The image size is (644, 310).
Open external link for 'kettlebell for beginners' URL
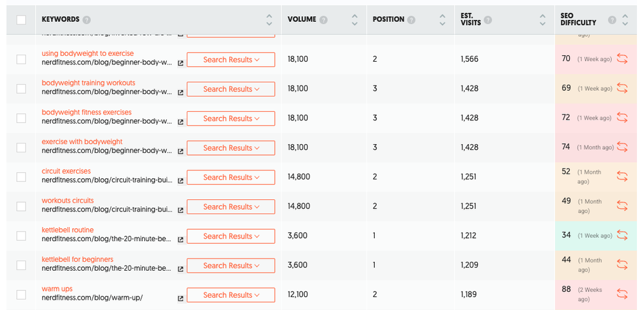tap(180, 269)
